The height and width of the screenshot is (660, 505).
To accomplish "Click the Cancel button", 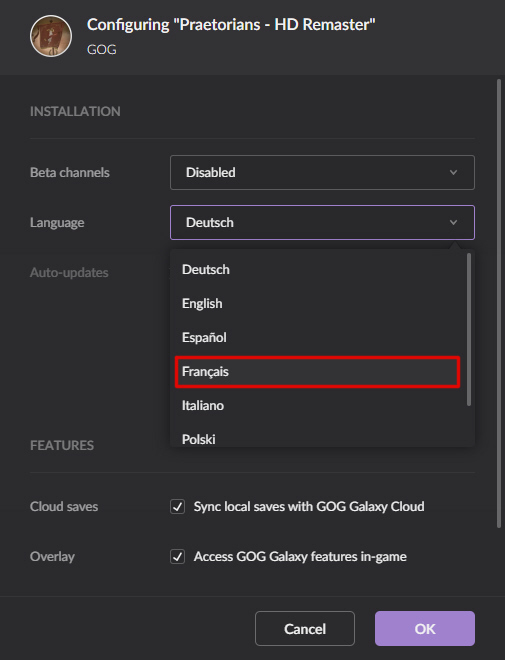I will (x=305, y=628).
